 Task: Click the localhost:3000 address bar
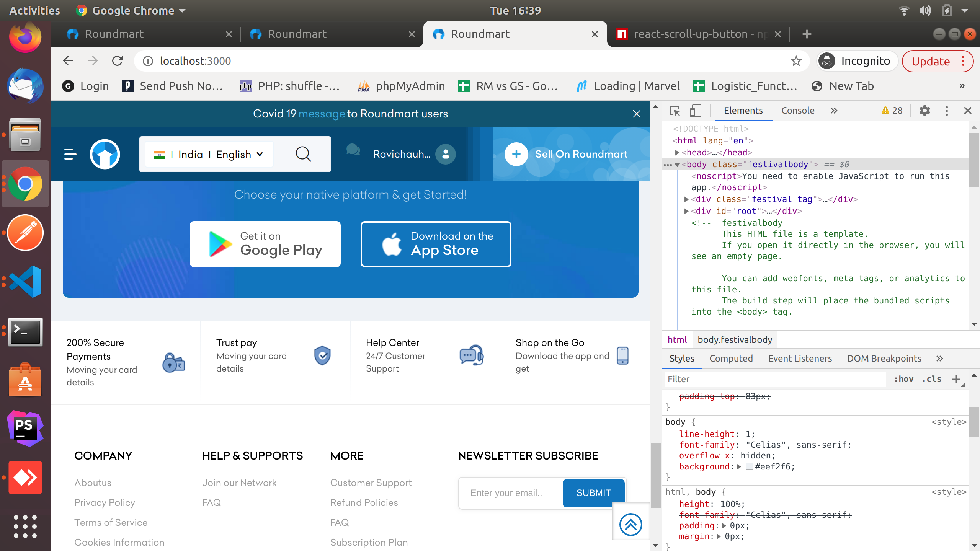coord(471,61)
